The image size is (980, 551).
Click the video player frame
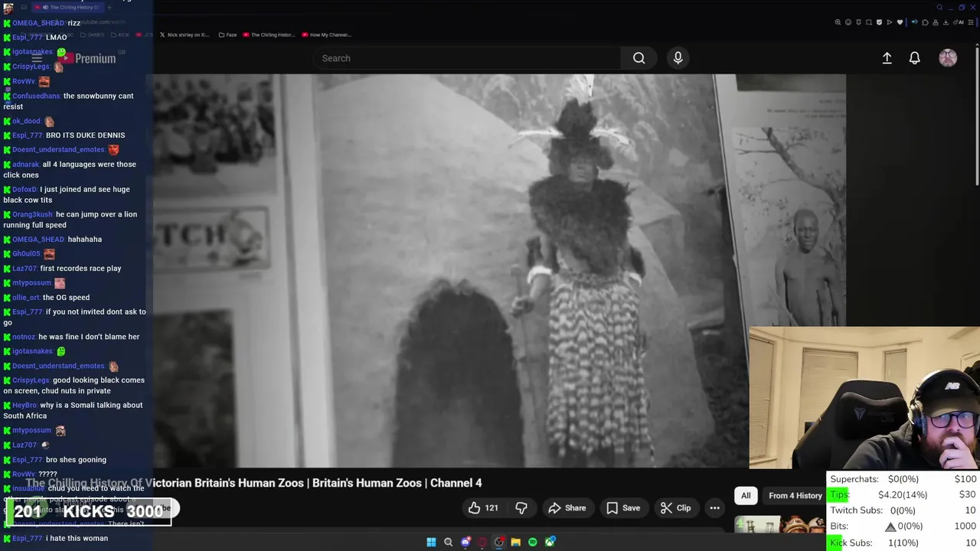pos(499,271)
